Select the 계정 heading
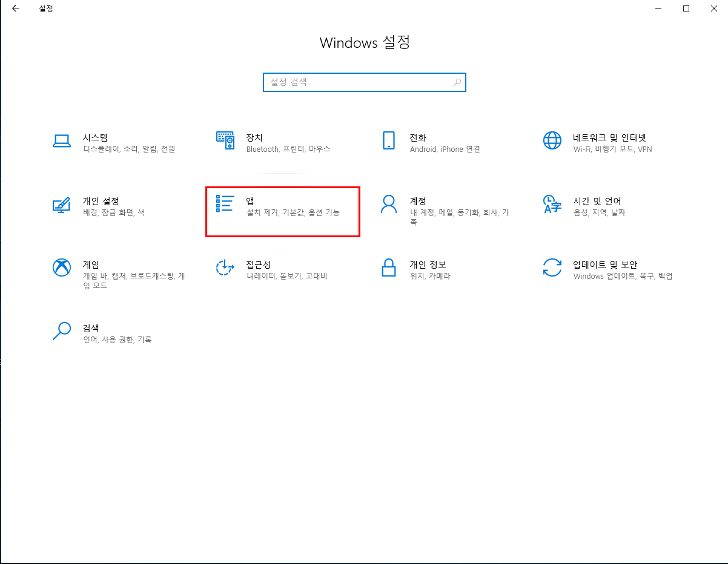Image resolution: width=728 pixels, height=564 pixels. pos(418,201)
